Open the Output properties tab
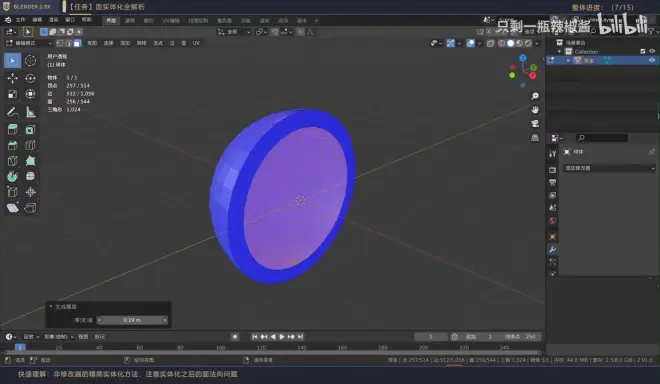Viewport: 660px width, 384px height. 553,182
